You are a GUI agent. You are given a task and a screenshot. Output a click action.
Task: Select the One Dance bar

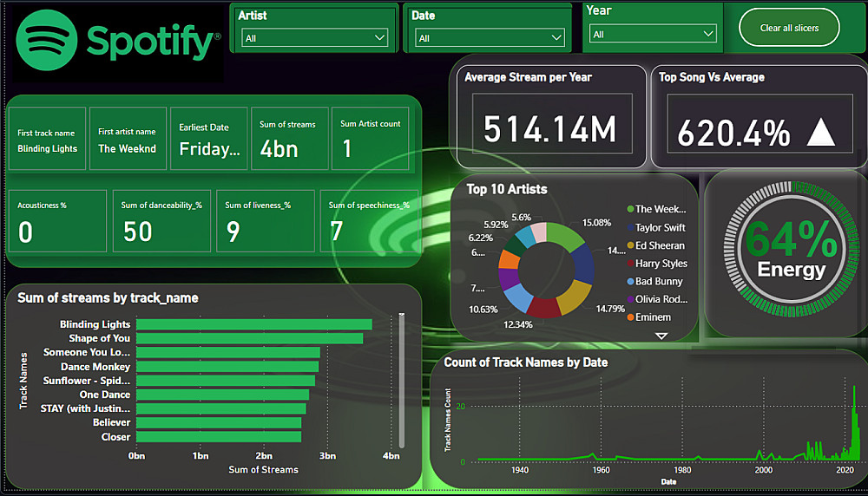click(x=222, y=395)
